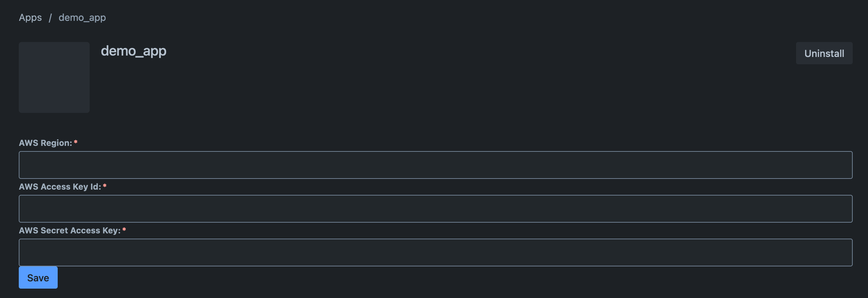The height and width of the screenshot is (298, 868).
Task: Focus the AWS Region input field
Action: click(x=435, y=165)
